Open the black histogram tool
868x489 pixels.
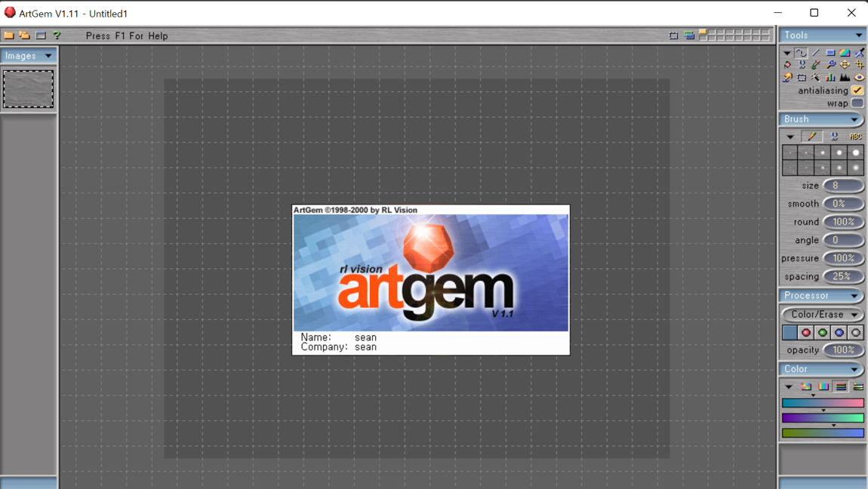click(845, 78)
